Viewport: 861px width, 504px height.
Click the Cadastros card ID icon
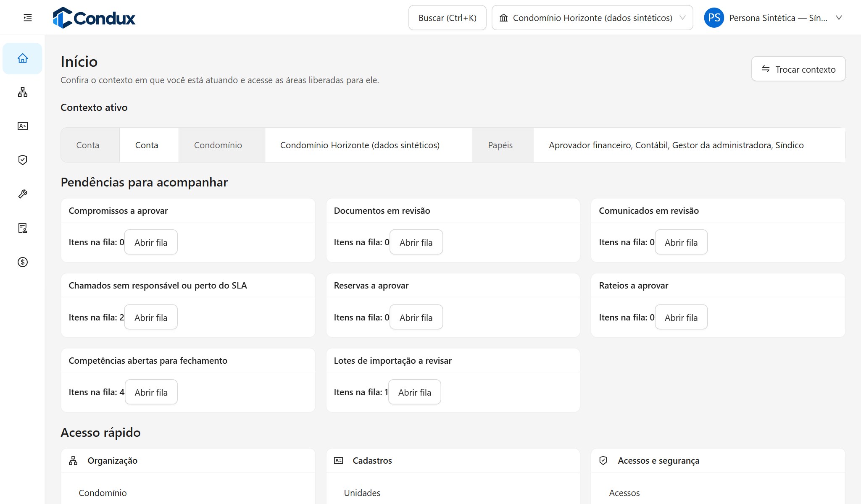tap(338, 461)
